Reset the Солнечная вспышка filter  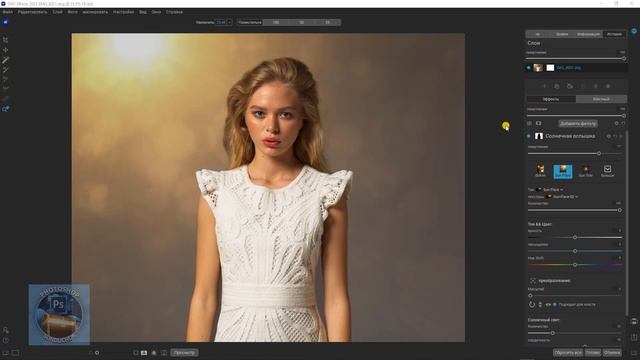616,136
